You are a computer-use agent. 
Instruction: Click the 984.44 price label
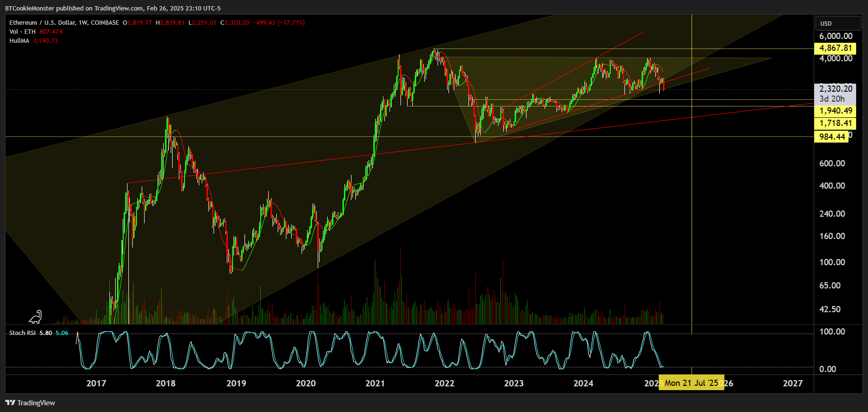832,137
